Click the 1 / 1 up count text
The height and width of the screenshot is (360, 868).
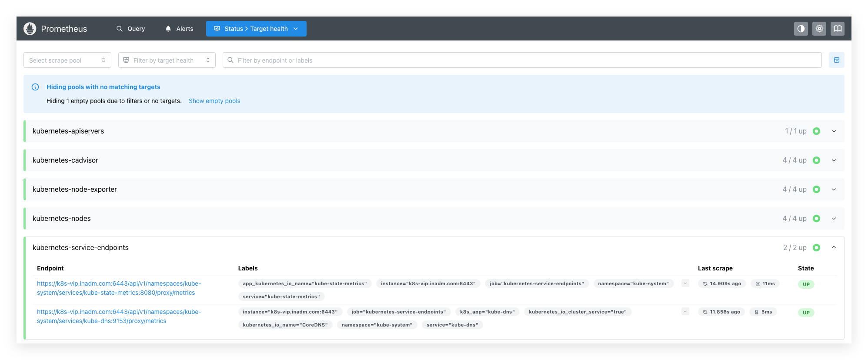pyautogui.click(x=796, y=131)
